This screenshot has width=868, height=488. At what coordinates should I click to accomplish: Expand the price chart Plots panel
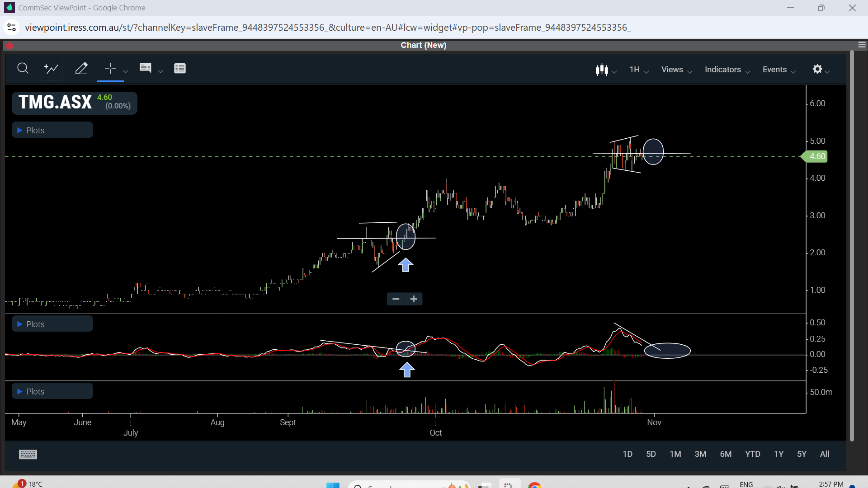pyautogui.click(x=52, y=130)
